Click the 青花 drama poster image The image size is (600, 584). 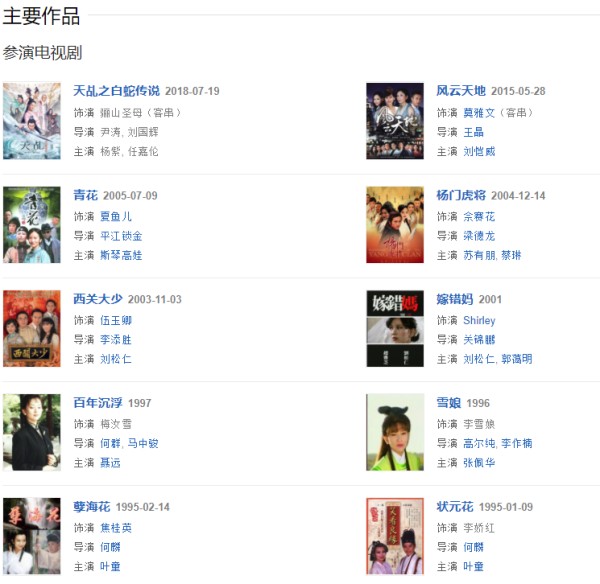coord(32,225)
